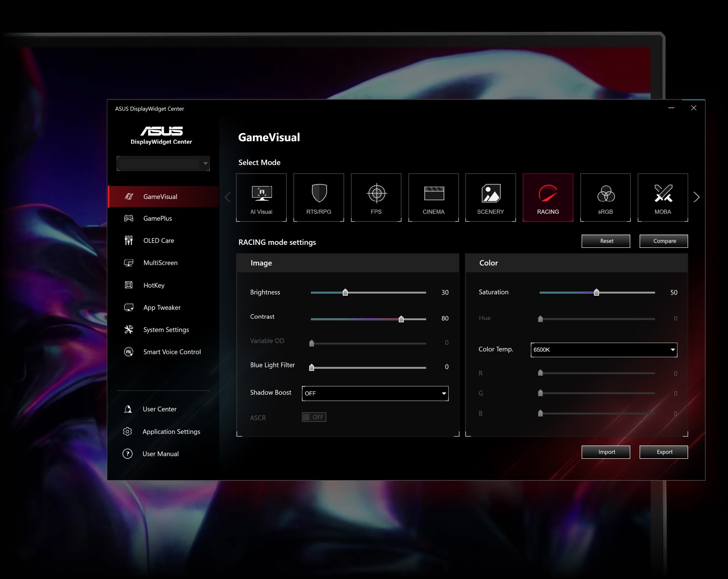Export the current settings

click(664, 452)
